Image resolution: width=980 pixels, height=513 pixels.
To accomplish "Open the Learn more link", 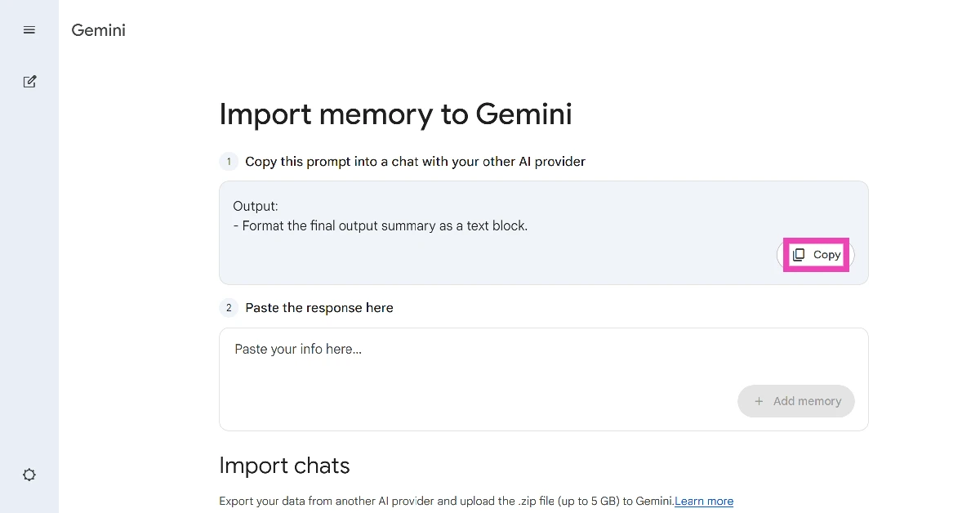I will point(703,501).
